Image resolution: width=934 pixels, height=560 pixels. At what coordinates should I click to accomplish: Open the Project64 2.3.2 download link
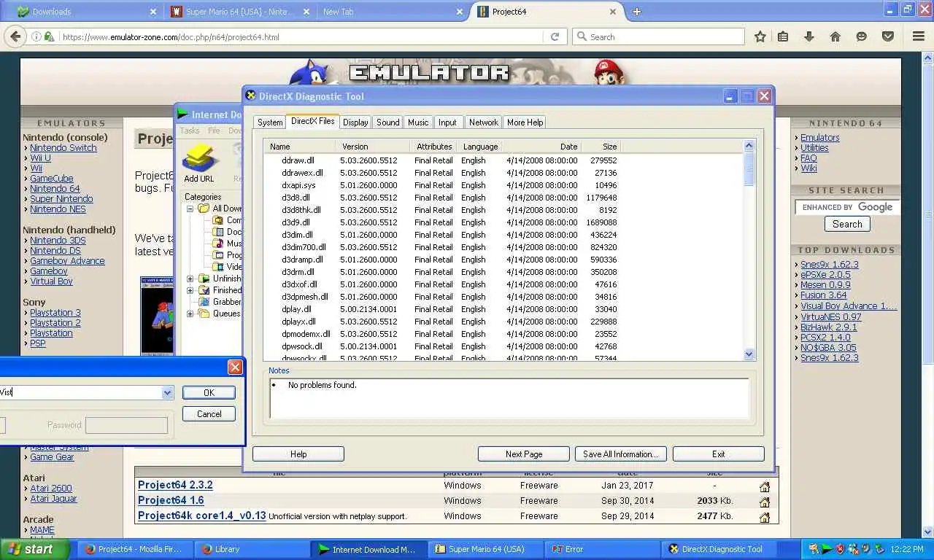[x=175, y=485]
